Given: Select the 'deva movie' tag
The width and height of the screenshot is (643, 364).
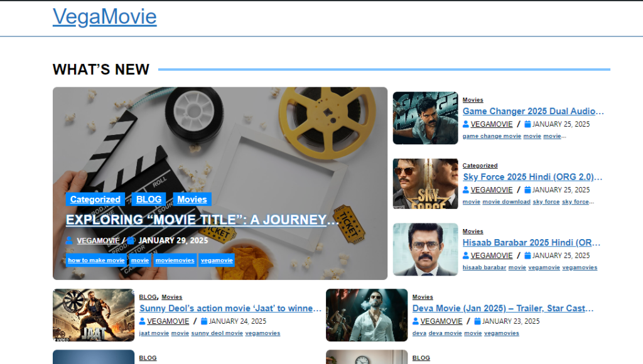Looking at the screenshot, I should (x=445, y=333).
